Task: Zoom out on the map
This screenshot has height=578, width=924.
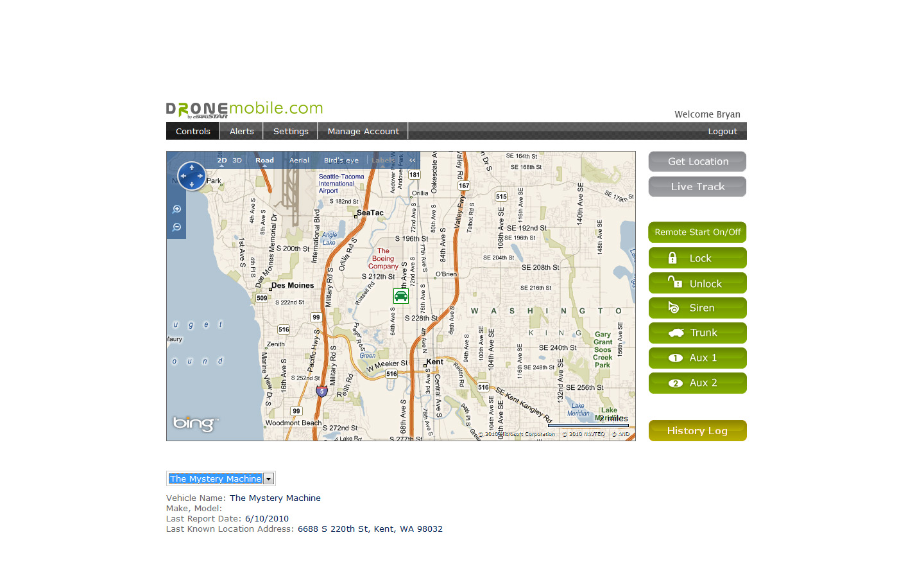Action: (177, 227)
